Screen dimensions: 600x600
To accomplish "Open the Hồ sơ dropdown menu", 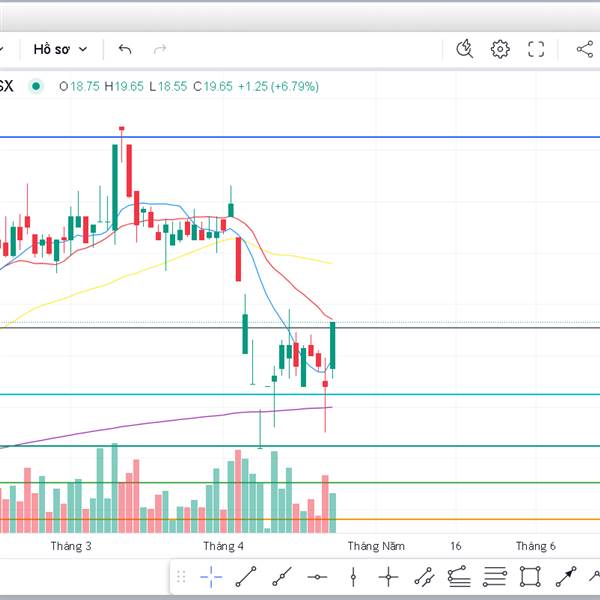I will pyautogui.click(x=60, y=49).
